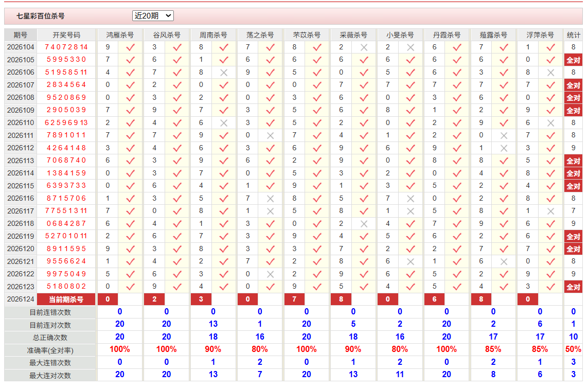
Task: Click the 准确率(全对率) row label
Action: point(50,350)
